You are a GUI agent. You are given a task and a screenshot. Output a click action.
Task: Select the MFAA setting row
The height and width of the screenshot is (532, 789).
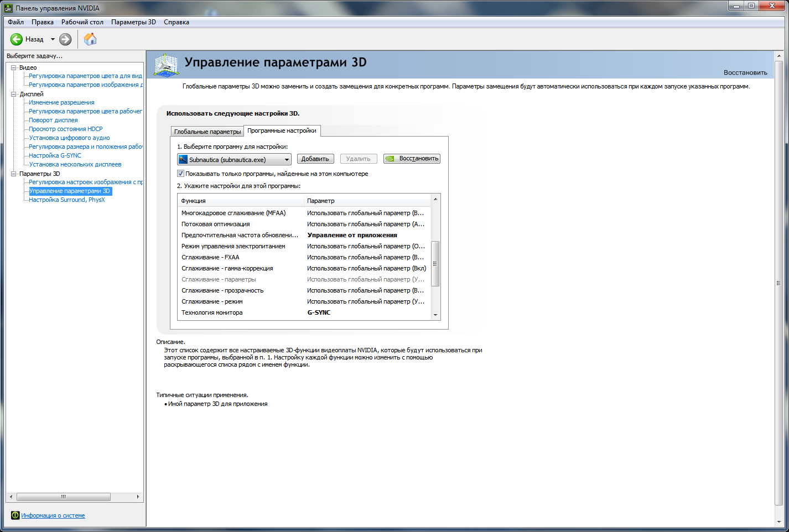coord(304,213)
